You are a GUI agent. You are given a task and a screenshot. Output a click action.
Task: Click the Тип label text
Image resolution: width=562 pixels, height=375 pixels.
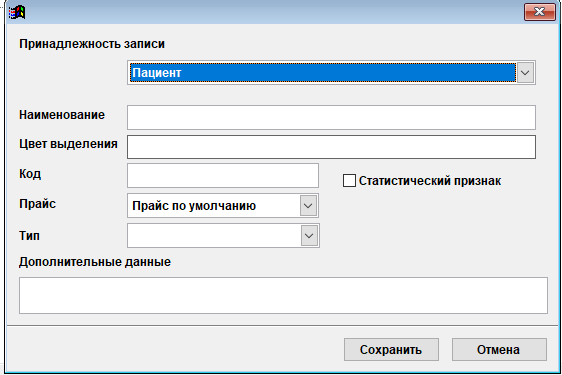(29, 236)
